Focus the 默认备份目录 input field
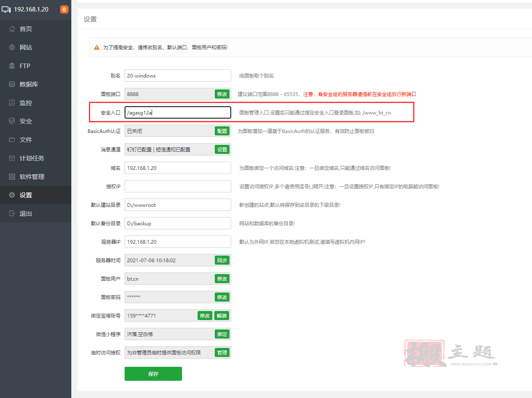Screen dimensions: 532x398 pyautogui.click(x=178, y=223)
